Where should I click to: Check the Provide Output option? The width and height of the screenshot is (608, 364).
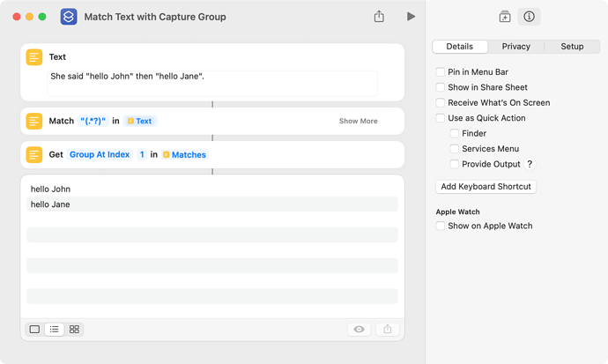454,164
